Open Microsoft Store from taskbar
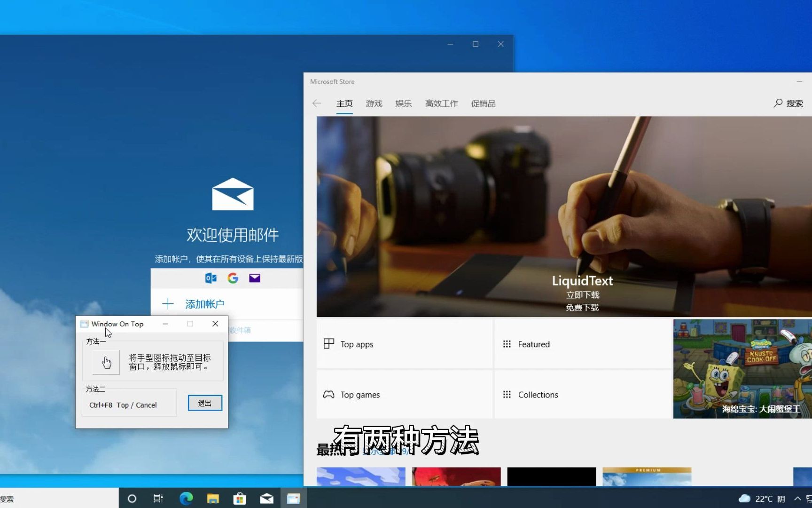Viewport: 812px width, 508px height. point(240,499)
